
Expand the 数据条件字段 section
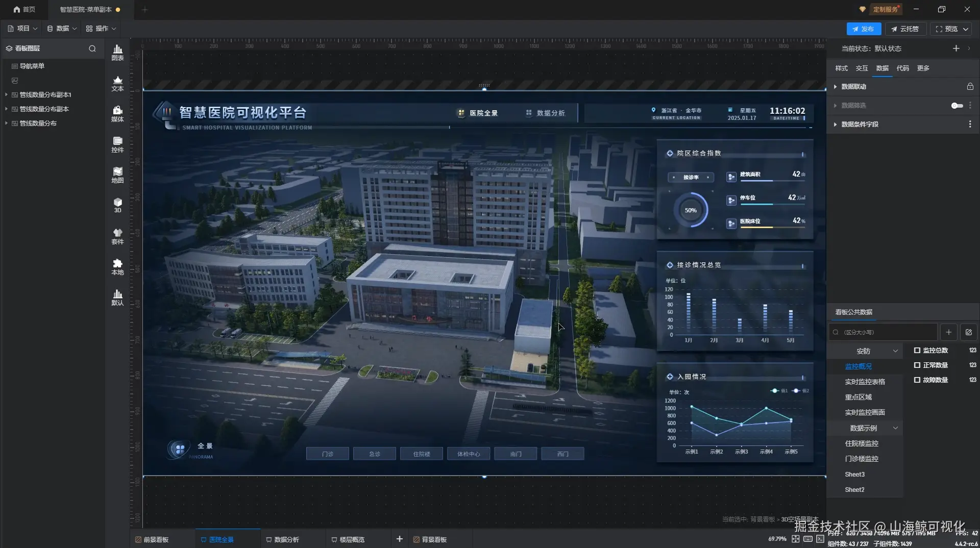pos(835,124)
